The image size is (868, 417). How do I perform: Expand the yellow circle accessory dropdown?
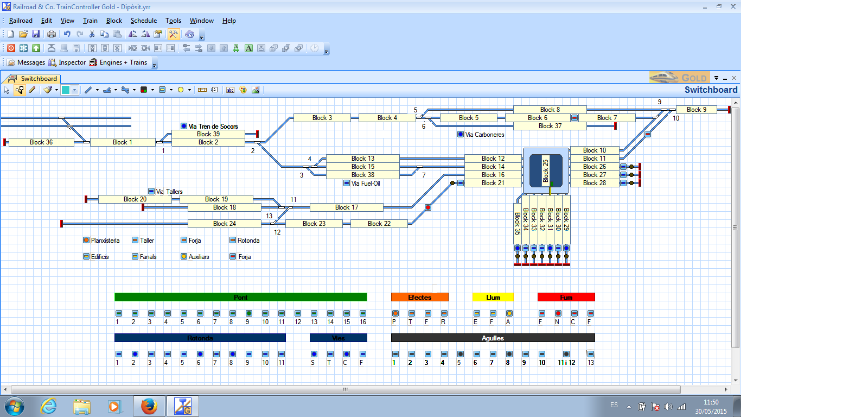click(x=189, y=90)
